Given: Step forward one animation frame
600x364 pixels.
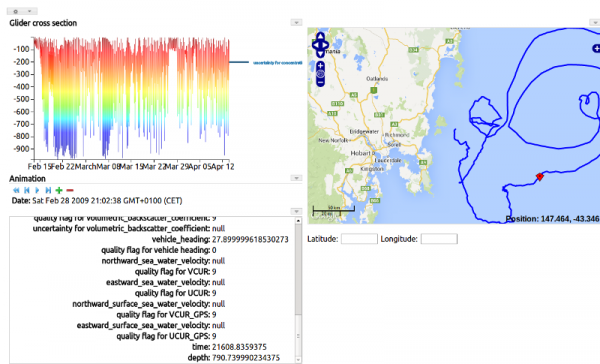Looking at the screenshot, I should pyautogui.click(x=48, y=190).
